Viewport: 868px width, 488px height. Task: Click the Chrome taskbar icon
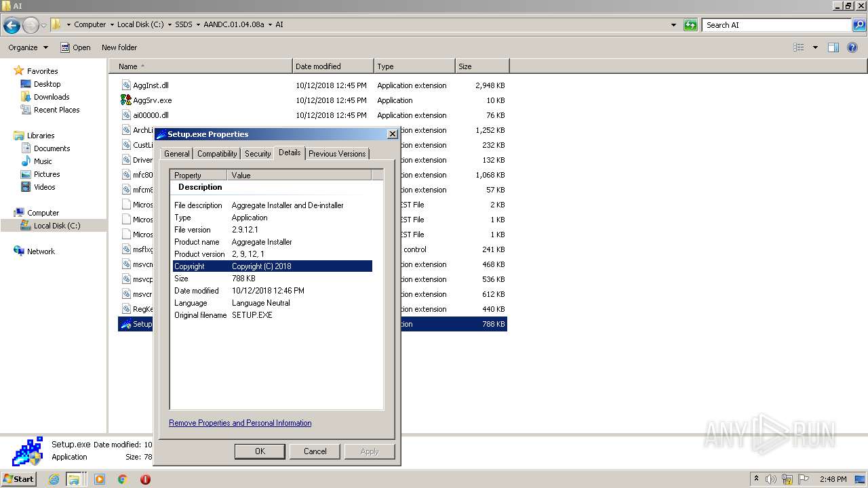click(123, 479)
